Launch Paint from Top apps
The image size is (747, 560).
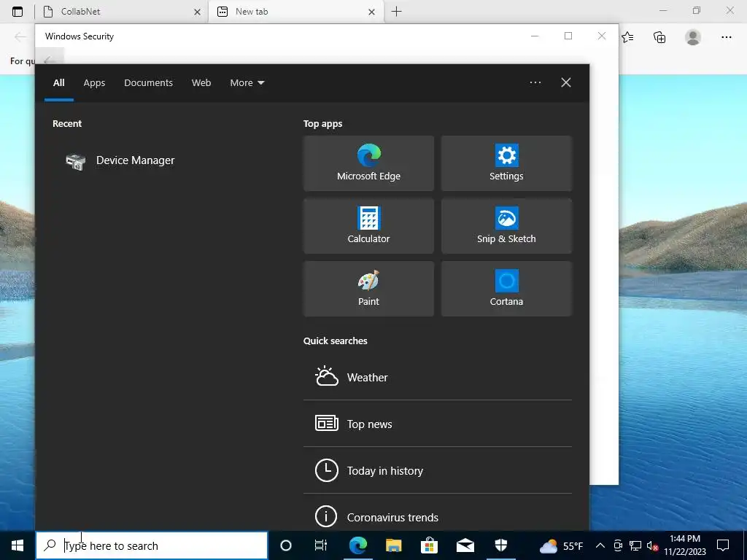(368, 289)
